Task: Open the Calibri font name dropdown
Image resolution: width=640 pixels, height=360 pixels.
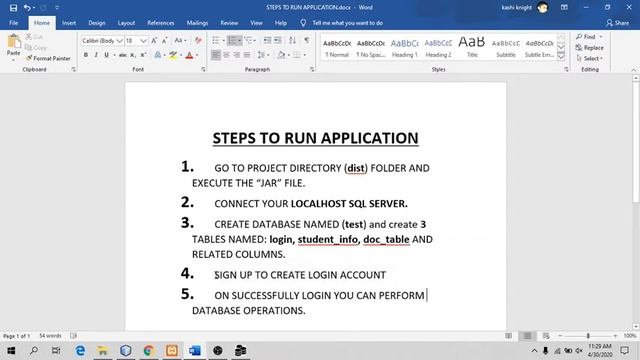Action: (119, 41)
